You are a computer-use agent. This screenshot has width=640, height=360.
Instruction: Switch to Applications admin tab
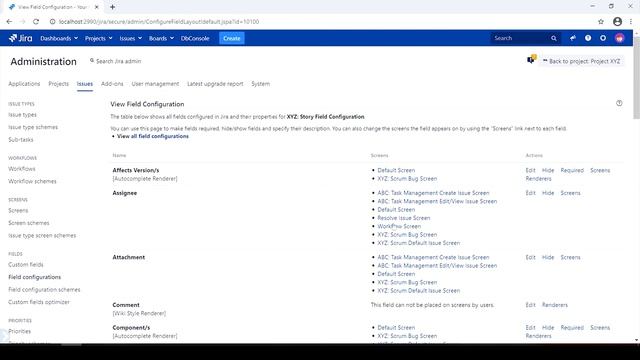[x=24, y=84]
